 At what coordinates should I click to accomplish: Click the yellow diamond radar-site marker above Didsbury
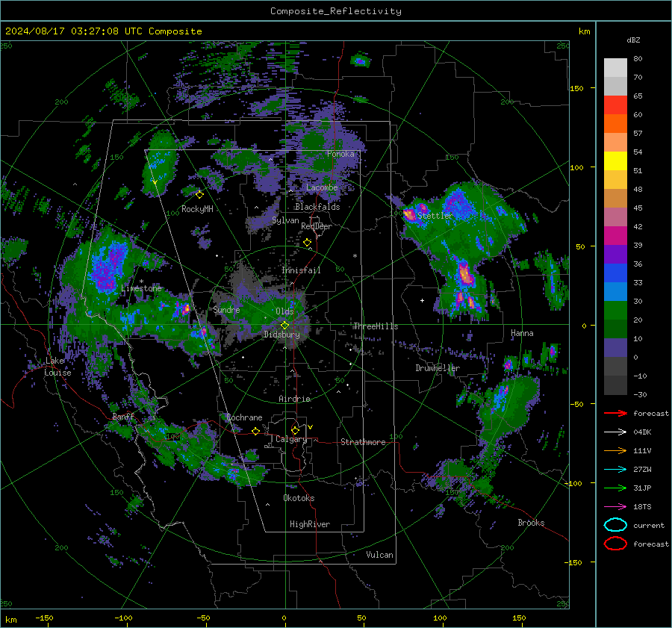point(284,326)
